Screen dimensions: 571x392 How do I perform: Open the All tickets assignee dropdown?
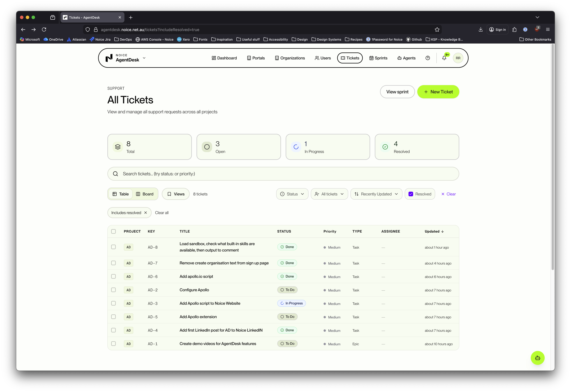pos(329,194)
